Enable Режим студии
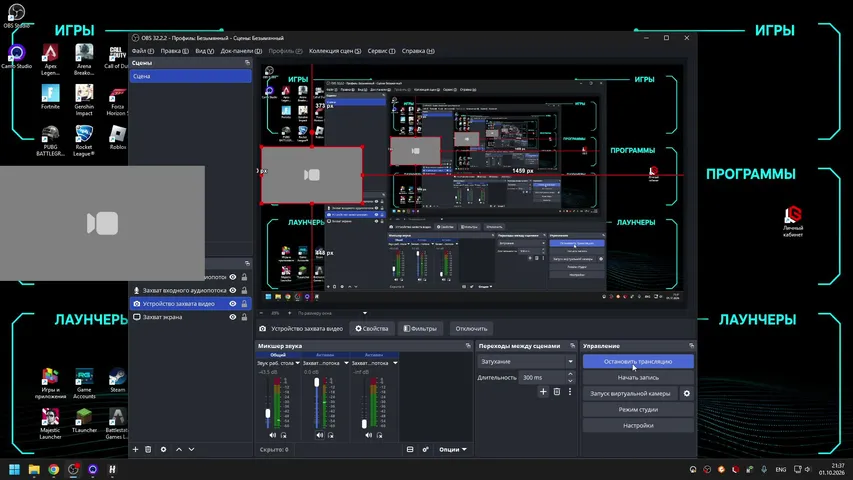Image resolution: width=853 pixels, height=480 pixels. coord(638,409)
